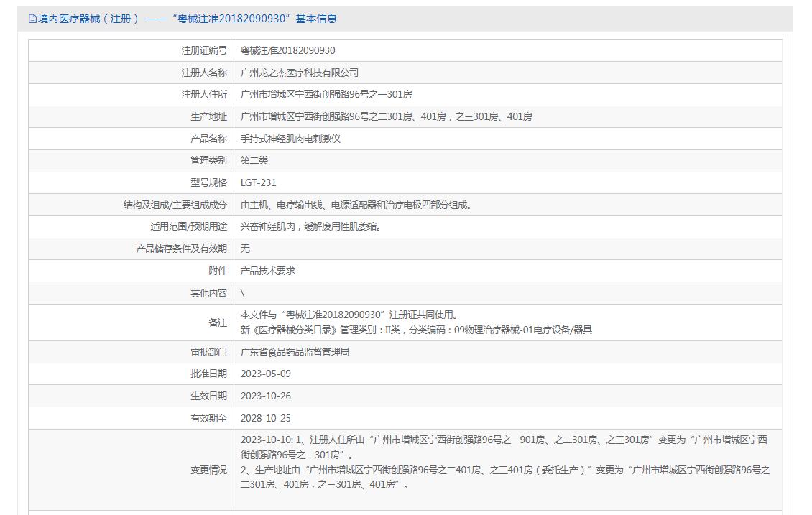Select management category value 第二类
The image size is (812, 515).
pos(254,161)
